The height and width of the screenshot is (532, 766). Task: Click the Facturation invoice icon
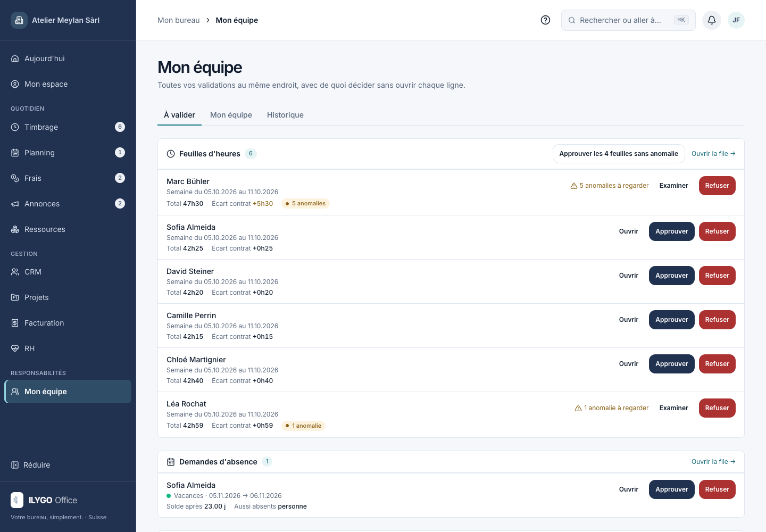[15, 323]
